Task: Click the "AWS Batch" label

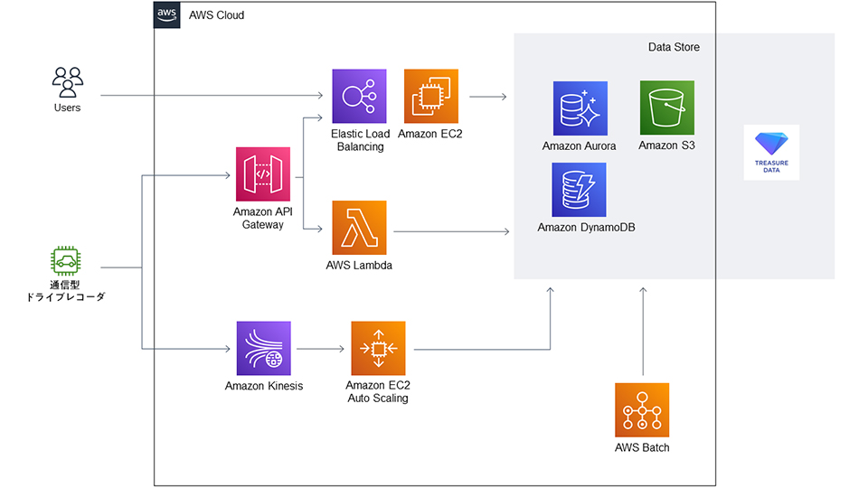Action: (642, 447)
